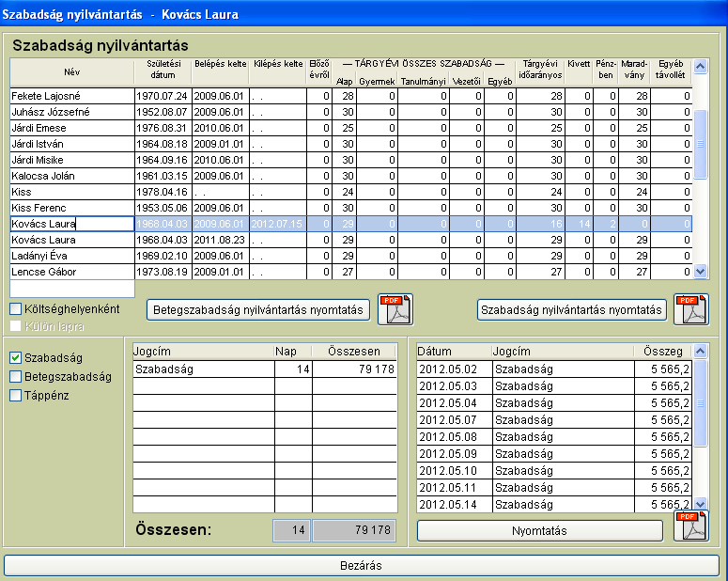Screen dimensions: 728x581
Task: Click the empty name search field below table
Action: pos(72,289)
